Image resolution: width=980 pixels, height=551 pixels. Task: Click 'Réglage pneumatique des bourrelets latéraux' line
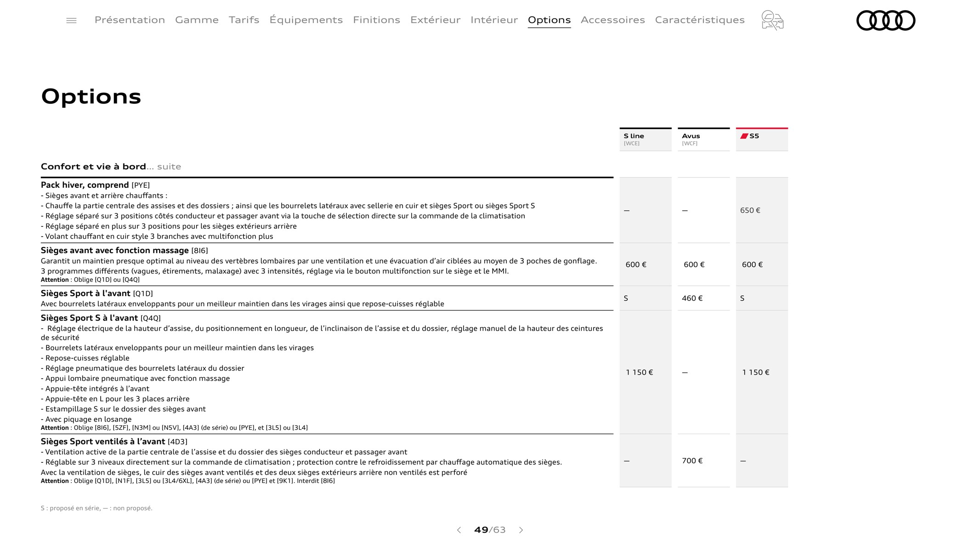pos(142,368)
